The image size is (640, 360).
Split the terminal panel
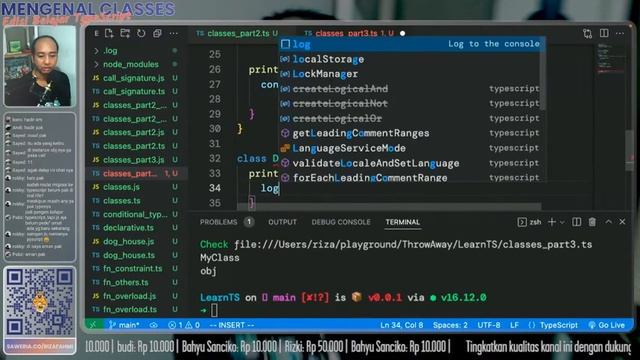[576, 222]
